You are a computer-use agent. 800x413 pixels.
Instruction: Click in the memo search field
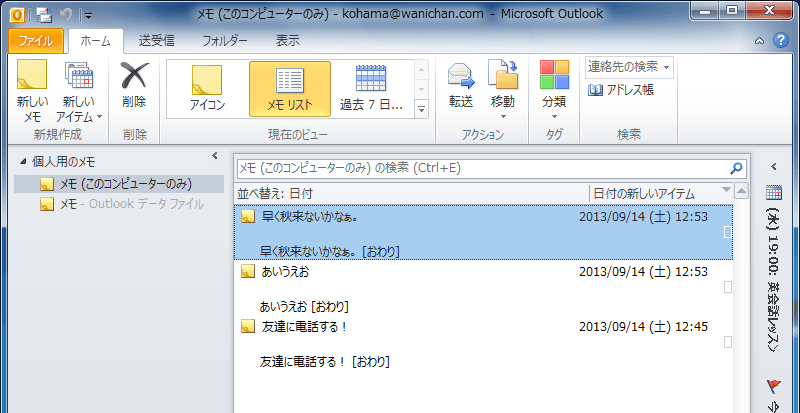point(482,168)
